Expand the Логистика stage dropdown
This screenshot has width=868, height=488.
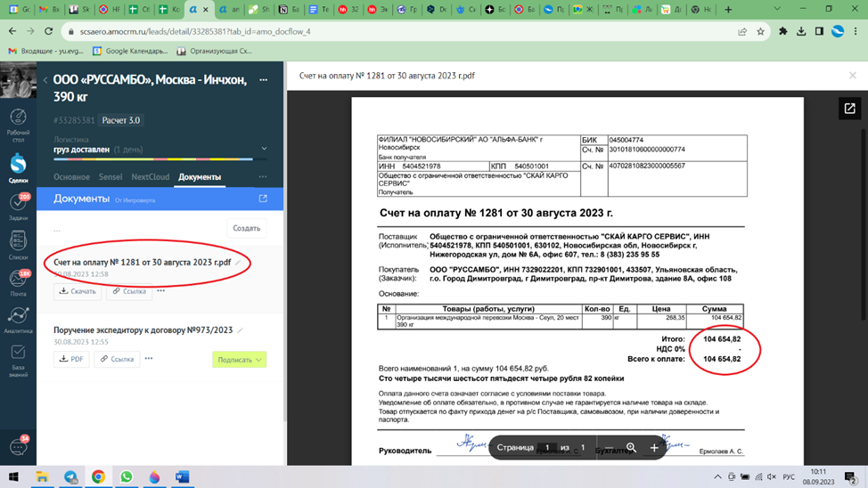coord(264,149)
